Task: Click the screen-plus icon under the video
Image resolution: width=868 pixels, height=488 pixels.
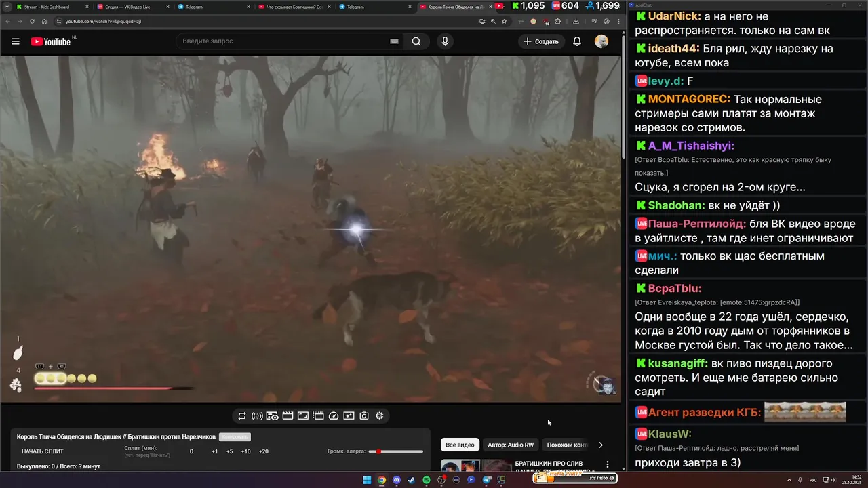Action: click(x=349, y=416)
